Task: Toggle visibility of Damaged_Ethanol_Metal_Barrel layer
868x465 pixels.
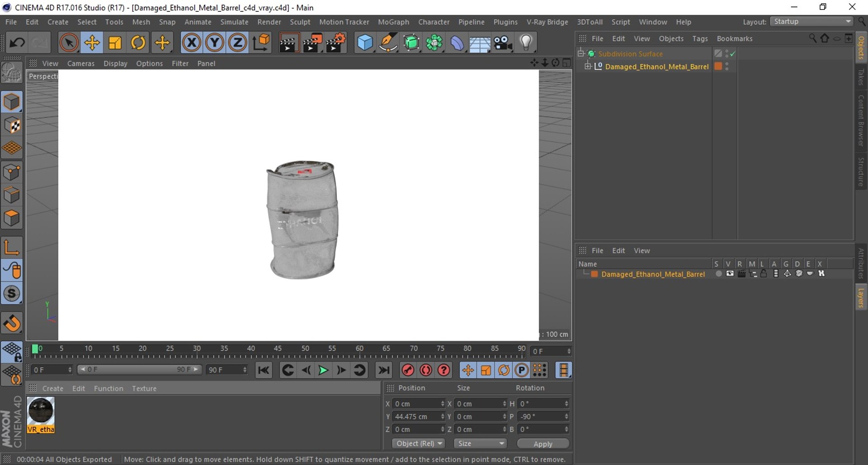Action: click(x=730, y=274)
